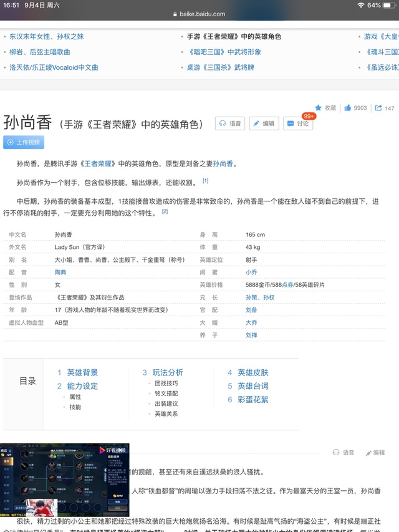This screenshot has height=532, width=399.
Task: Select the 射手 hero role value
Action: tap(251, 259)
